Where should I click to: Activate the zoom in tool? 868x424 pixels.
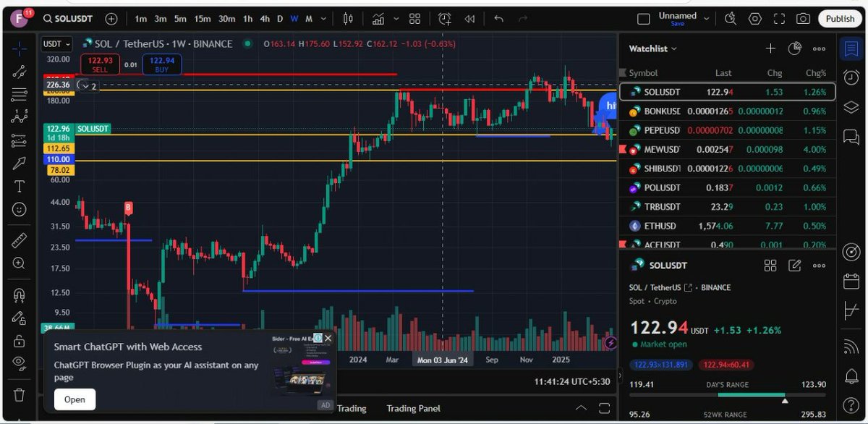pos(20,263)
